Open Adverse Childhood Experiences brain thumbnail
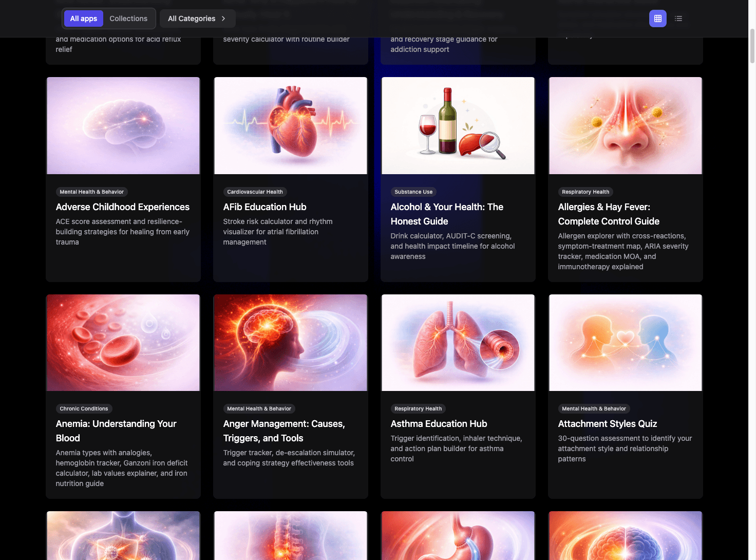 tap(123, 125)
